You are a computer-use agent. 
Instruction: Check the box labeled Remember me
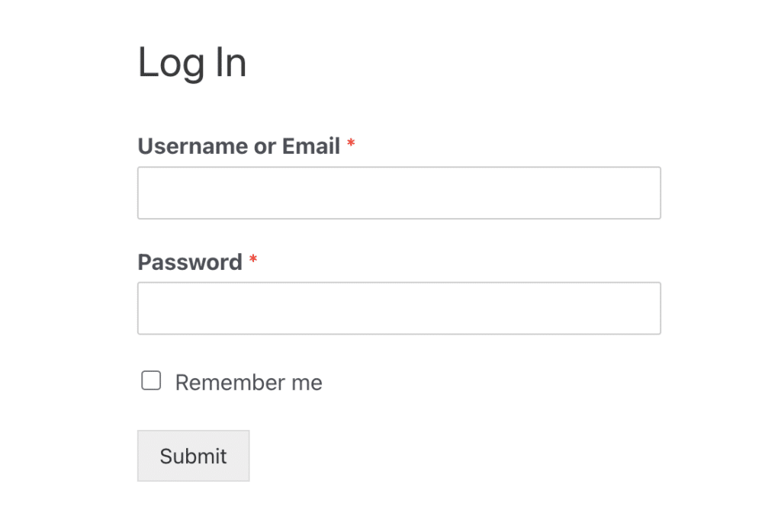click(x=151, y=380)
